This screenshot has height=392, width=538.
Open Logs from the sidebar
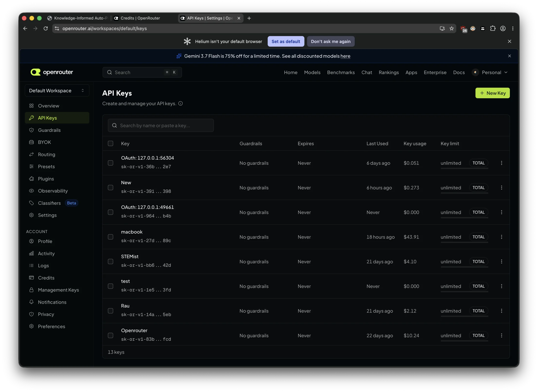tap(57, 265)
